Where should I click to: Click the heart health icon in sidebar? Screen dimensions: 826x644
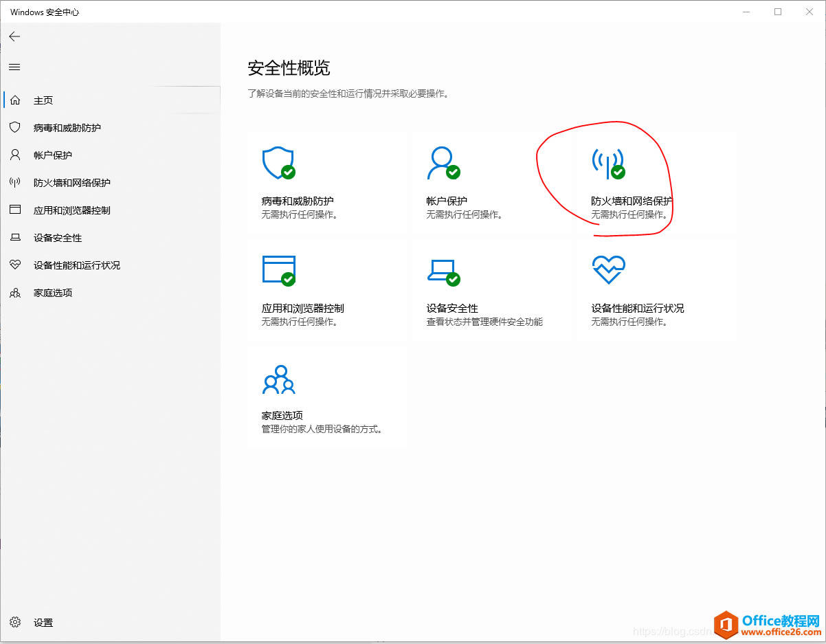tap(15, 265)
